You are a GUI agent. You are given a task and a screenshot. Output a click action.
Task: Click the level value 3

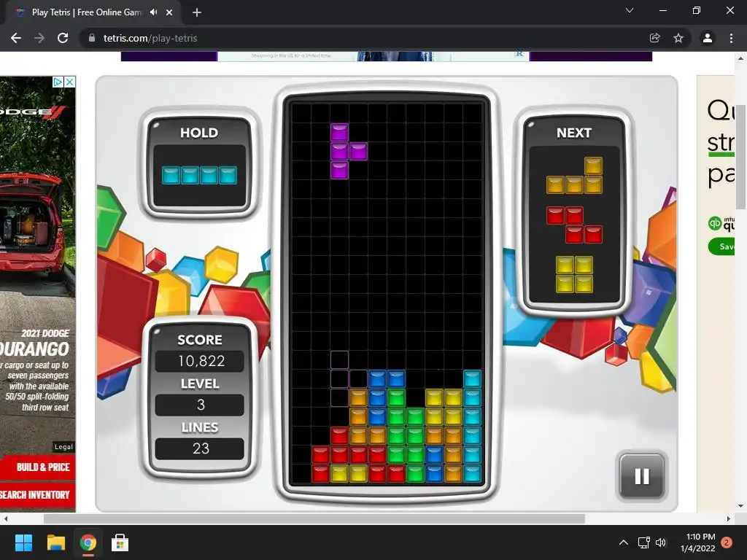pyautogui.click(x=200, y=405)
